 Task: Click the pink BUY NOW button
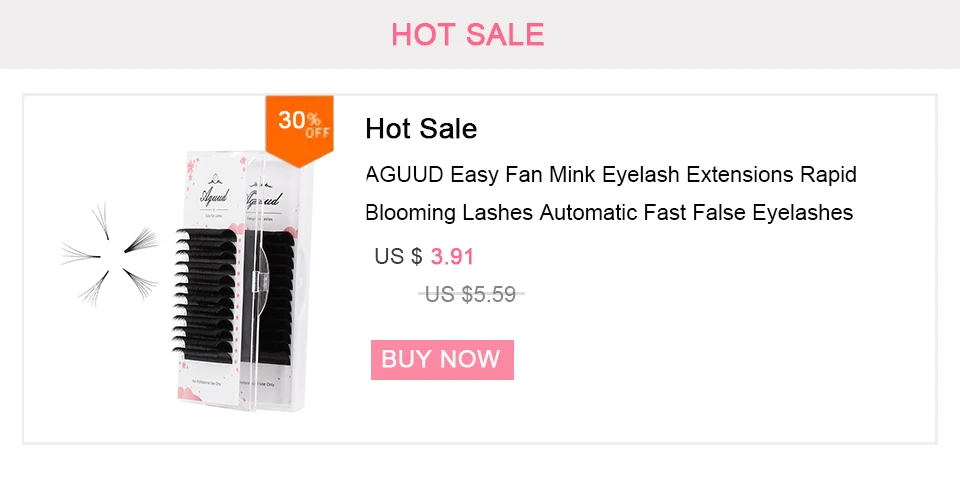pyautogui.click(x=442, y=360)
